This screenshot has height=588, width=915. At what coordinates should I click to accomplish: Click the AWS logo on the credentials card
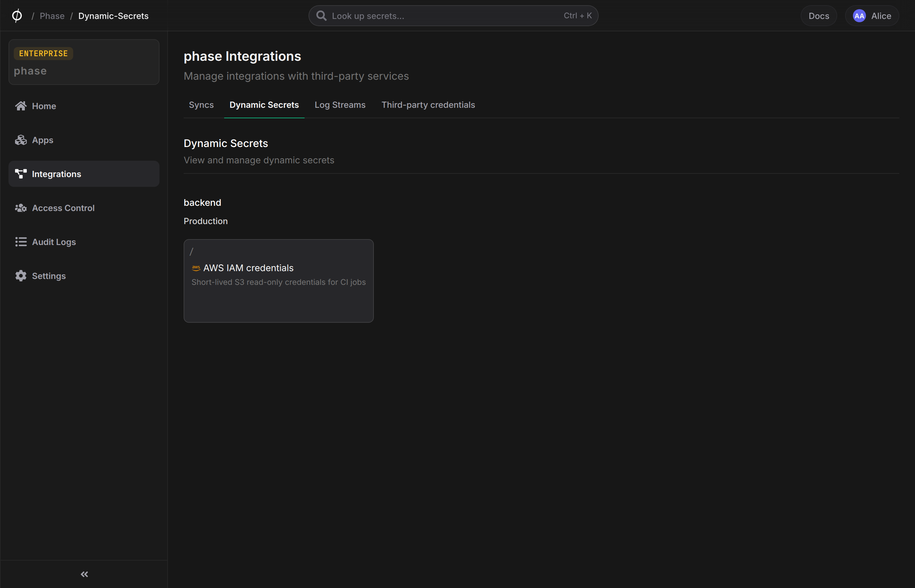pyautogui.click(x=196, y=268)
